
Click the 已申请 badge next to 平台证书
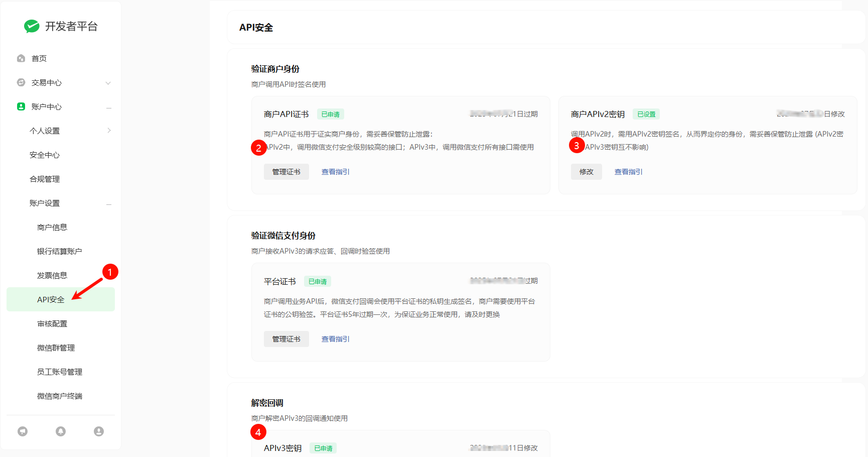pos(318,282)
